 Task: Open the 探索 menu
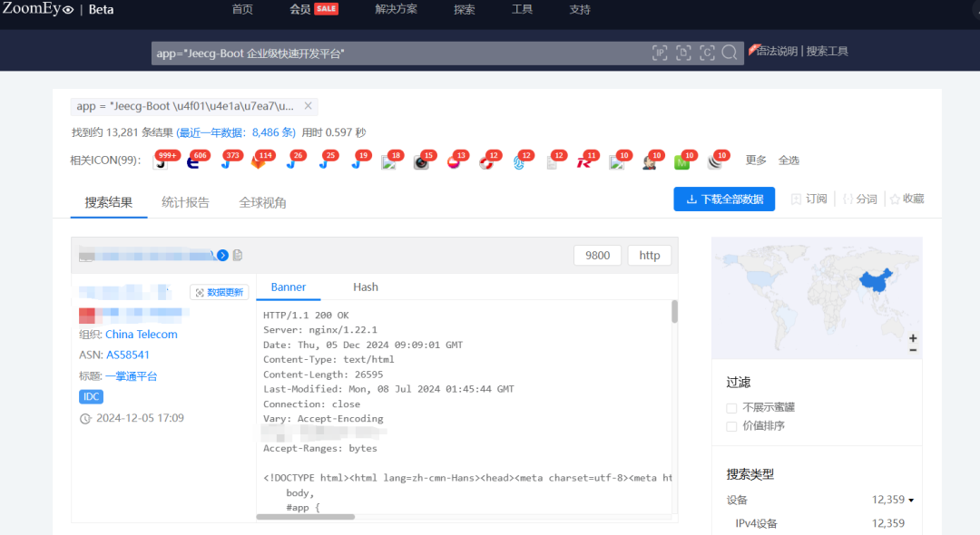[x=465, y=9]
